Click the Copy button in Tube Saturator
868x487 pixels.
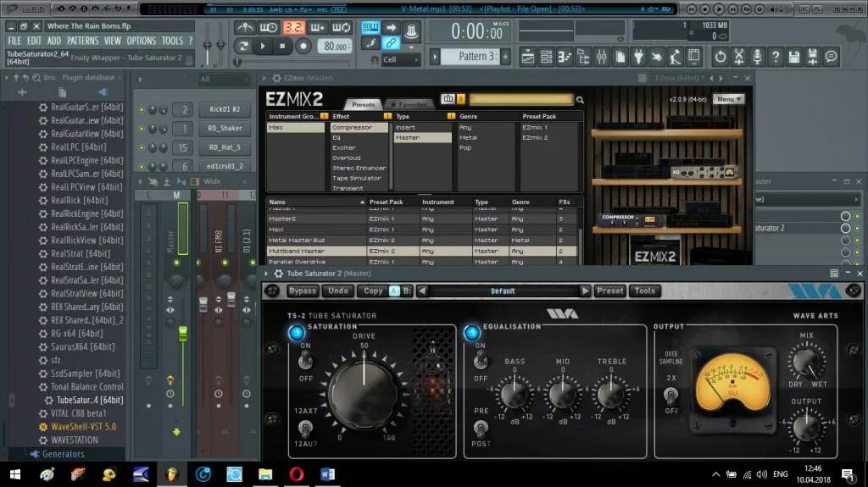pyautogui.click(x=373, y=291)
